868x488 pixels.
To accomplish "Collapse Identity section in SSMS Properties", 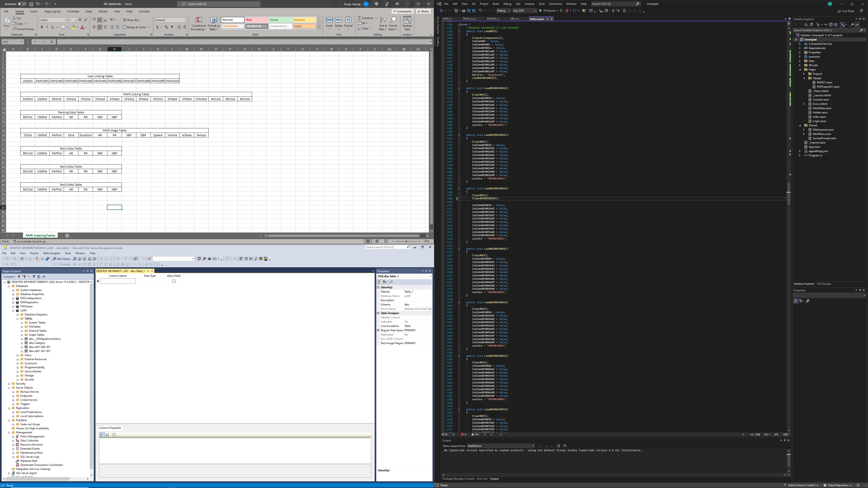I will (378, 287).
